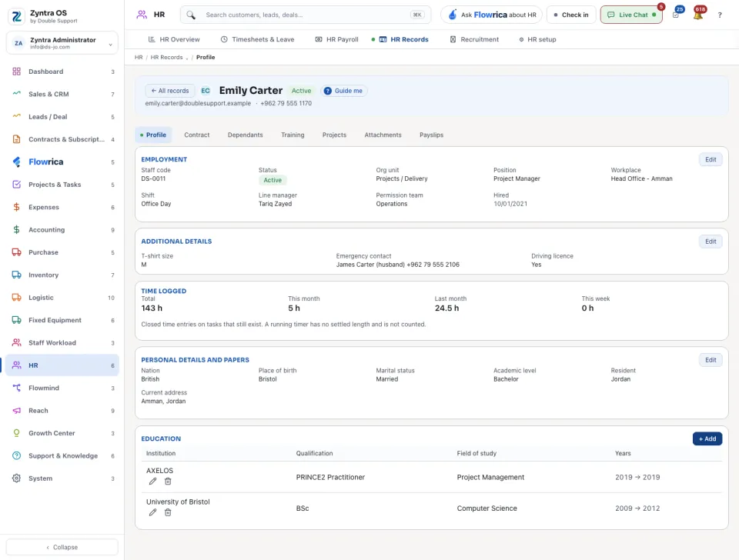Select HR in the sidebar
Screen dimensions: 739x560
[62, 365]
